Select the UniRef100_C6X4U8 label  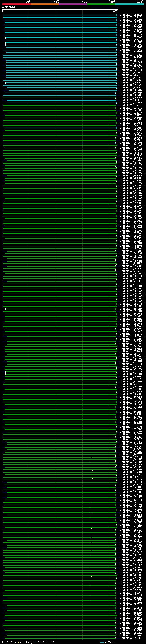(131, 459)
